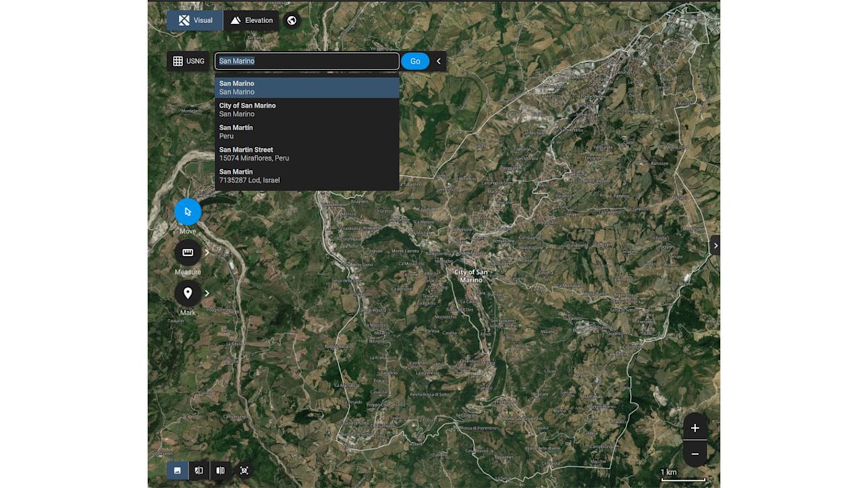Select the Move tool
Image resolution: width=868 pixels, height=488 pixels.
187,211
